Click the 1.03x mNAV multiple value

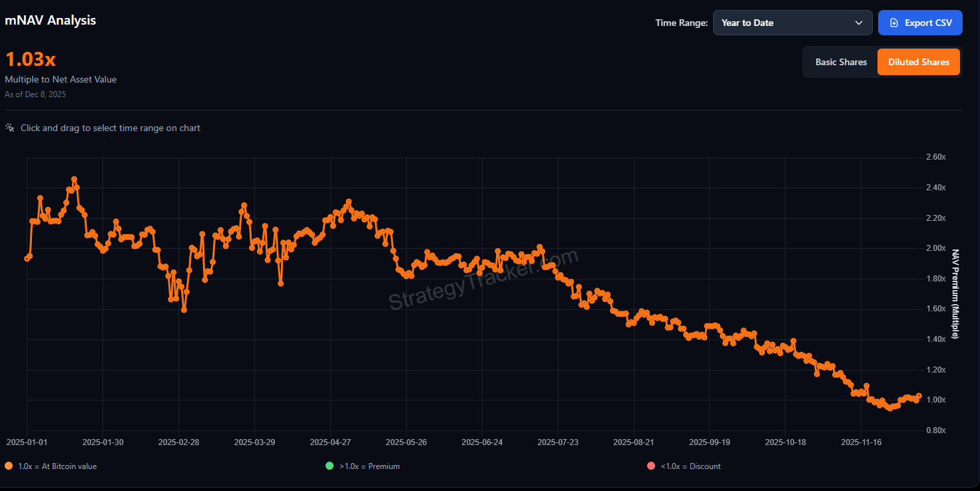tap(30, 59)
